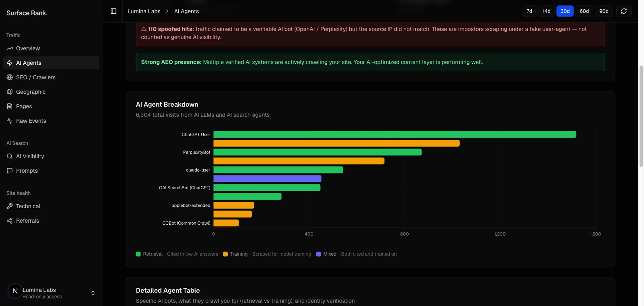The height and width of the screenshot is (306, 644).
Task: Click the Overview trend icon
Action: (10, 48)
